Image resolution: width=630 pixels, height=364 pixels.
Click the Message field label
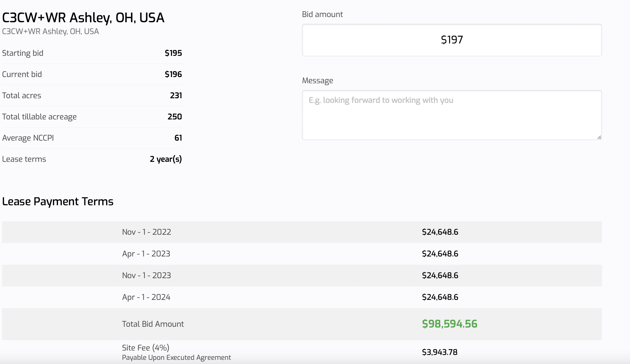317,81
